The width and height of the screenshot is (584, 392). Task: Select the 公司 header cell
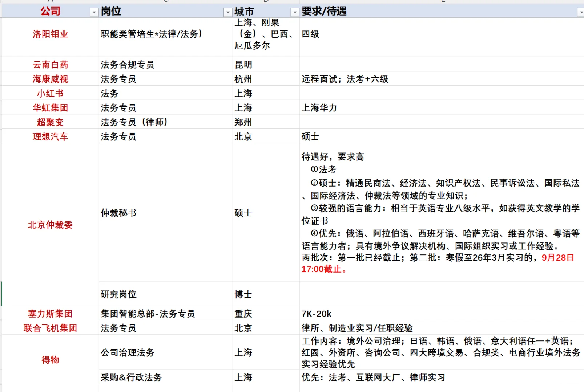(50, 11)
